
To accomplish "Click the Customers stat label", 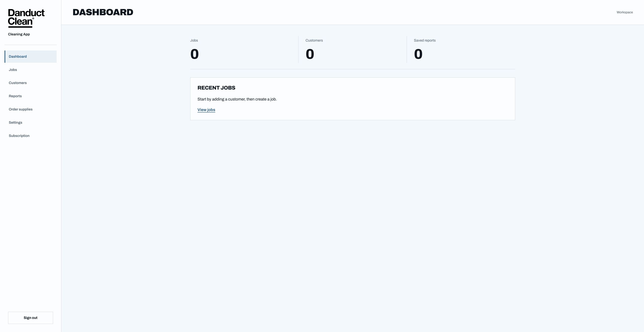I will [x=314, y=40].
